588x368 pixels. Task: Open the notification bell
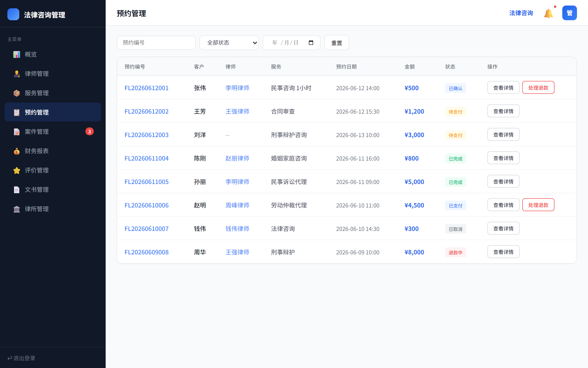point(548,13)
